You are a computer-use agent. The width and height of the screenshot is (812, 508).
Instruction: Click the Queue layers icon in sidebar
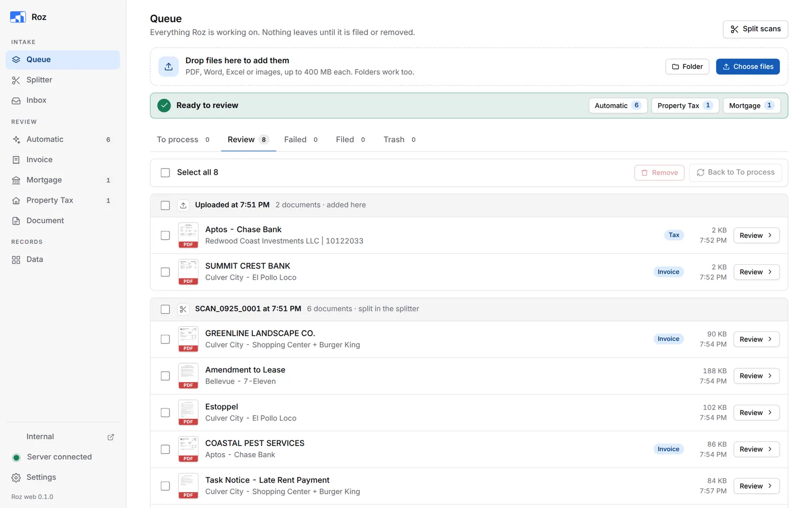(x=16, y=59)
